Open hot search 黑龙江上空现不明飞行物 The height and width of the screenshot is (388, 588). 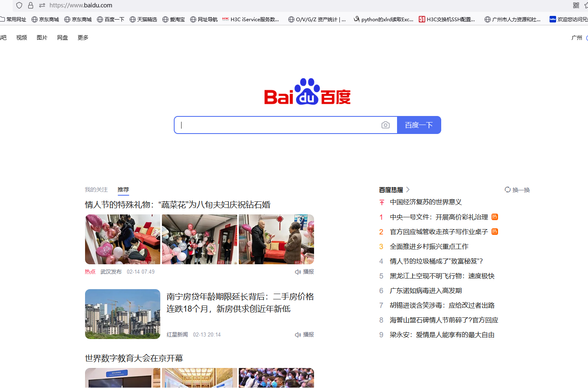[x=442, y=276]
